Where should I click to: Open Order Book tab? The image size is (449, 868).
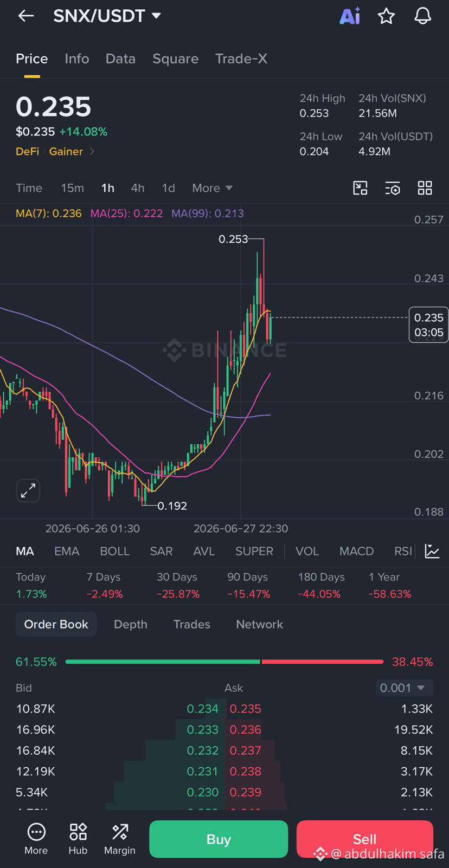[x=56, y=624]
